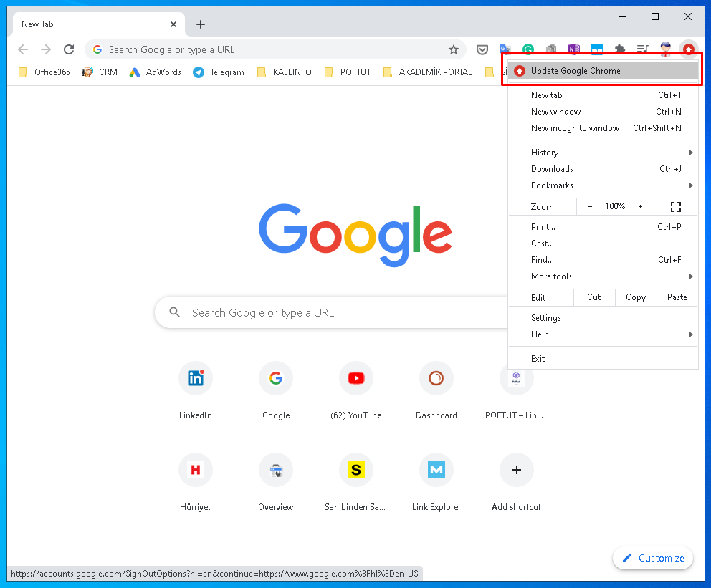
Task: Bookmark this page with the star icon
Action: pyautogui.click(x=454, y=50)
